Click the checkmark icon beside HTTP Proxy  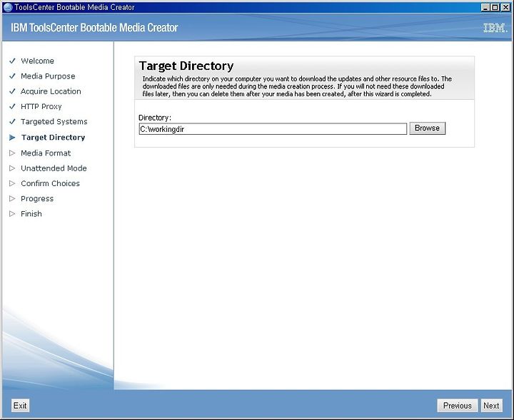click(x=12, y=106)
